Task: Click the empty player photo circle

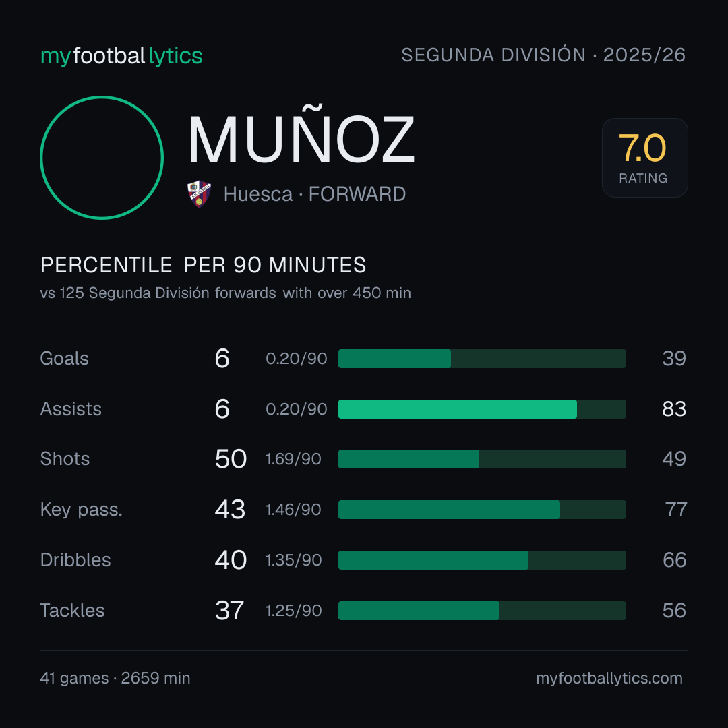Action: [x=102, y=158]
